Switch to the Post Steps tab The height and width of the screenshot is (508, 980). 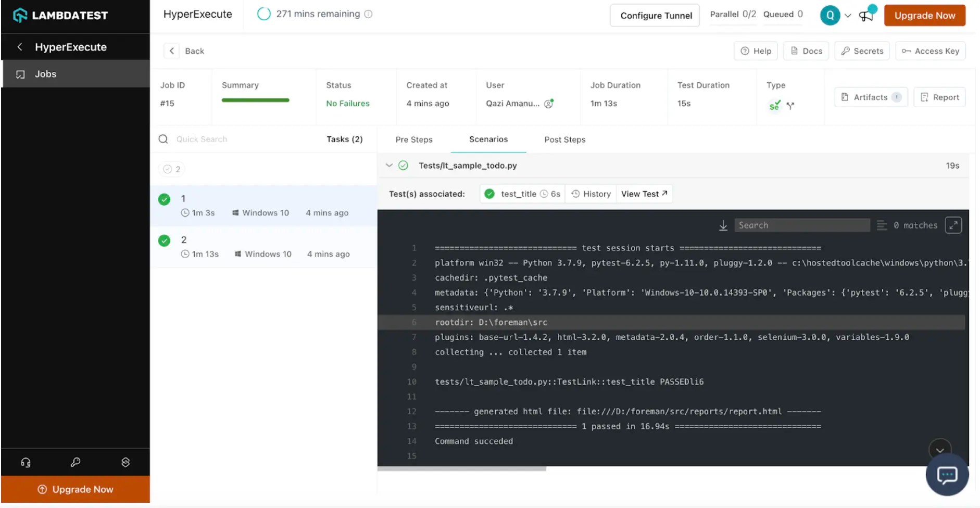pos(564,139)
